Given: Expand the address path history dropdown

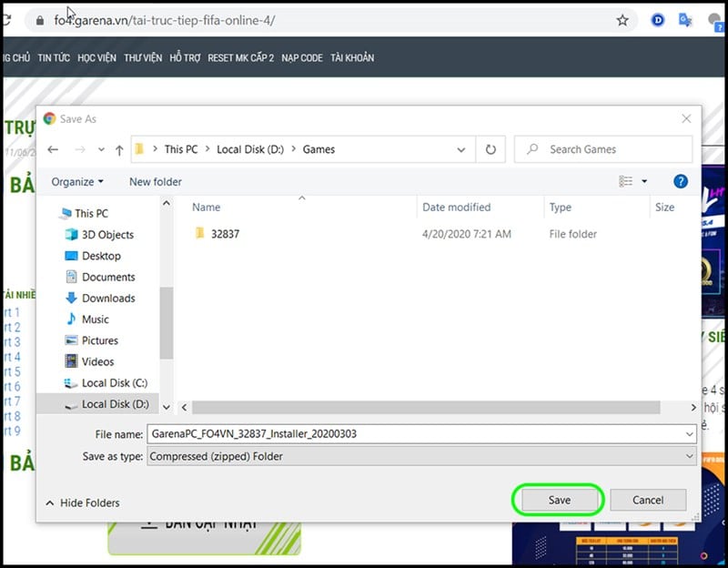Looking at the screenshot, I should (461, 149).
